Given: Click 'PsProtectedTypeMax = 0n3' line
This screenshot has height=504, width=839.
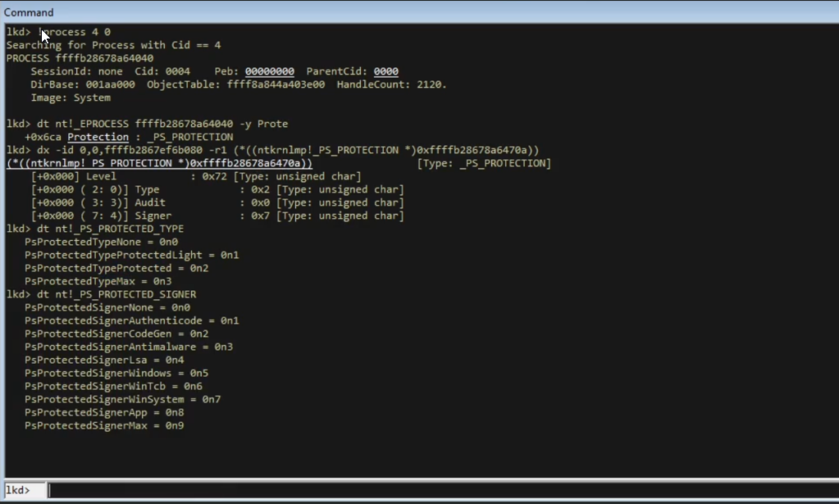Looking at the screenshot, I should click(98, 281).
